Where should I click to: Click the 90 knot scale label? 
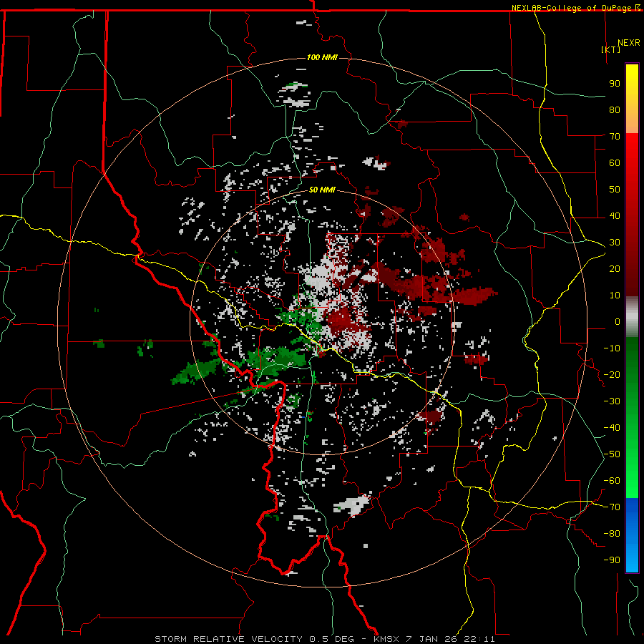coord(615,84)
